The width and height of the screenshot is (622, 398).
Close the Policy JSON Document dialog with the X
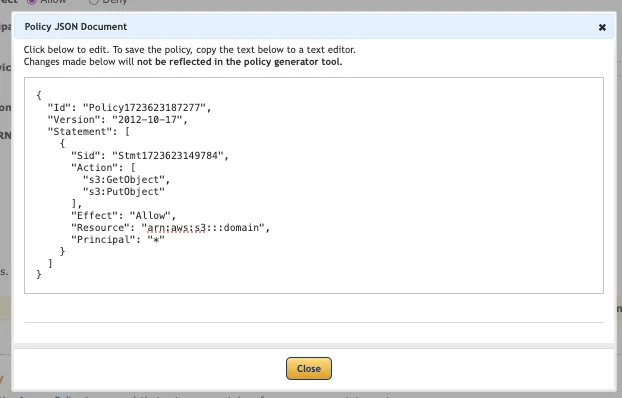(602, 27)
